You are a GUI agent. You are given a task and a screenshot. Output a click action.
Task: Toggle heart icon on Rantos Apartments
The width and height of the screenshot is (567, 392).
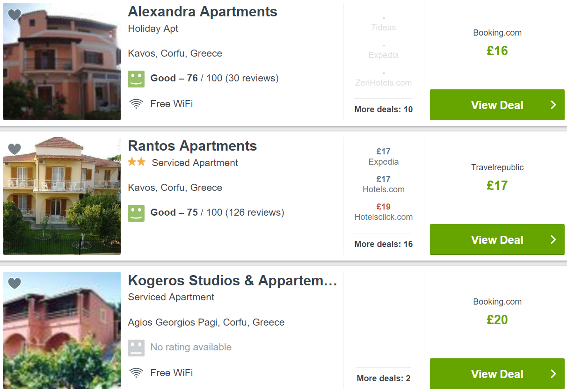[x=15, y=149]
